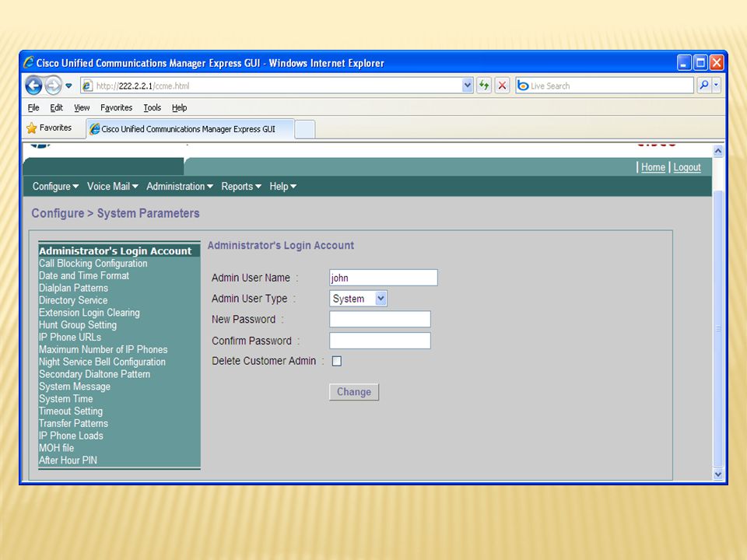Click the Internet Explorer title bar icon
The image size is (747, 560).
29,62
